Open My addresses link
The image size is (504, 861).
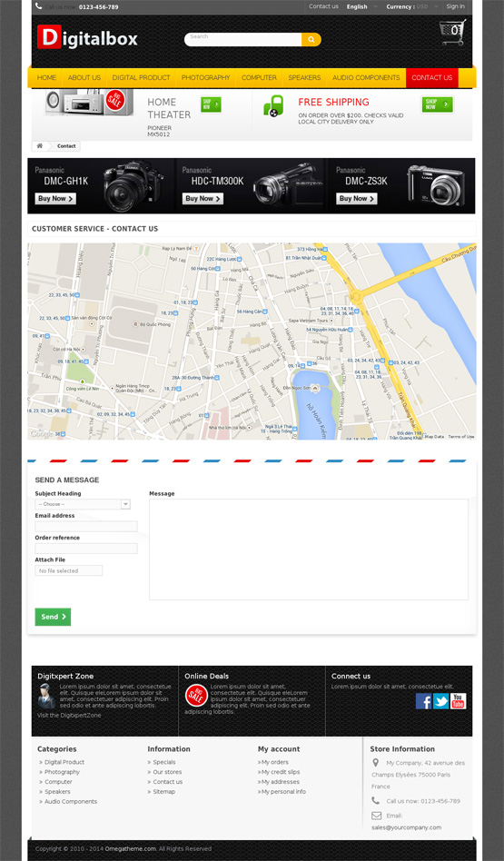coord(280,782)
